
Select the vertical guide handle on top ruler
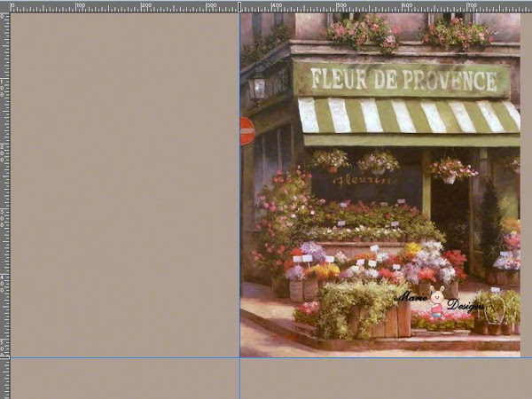[x=239, y=7]
